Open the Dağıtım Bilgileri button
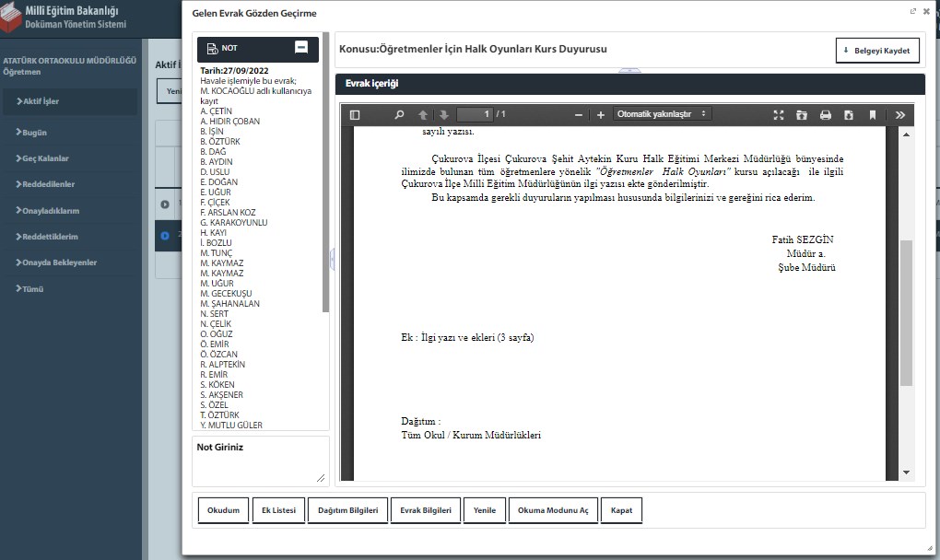This screenshot has width=940, height=560. (x=347, y=510)
